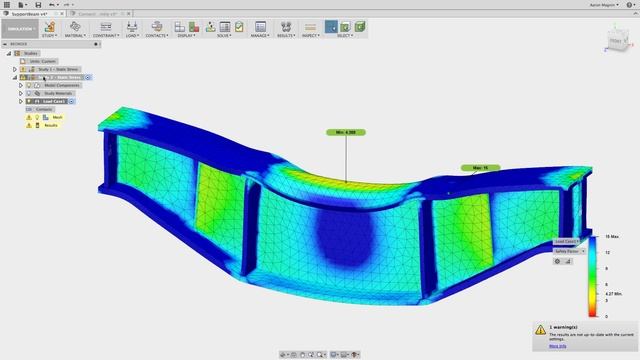
Task: Click the green and red Display icon
Action: click(x=194, y=27)
